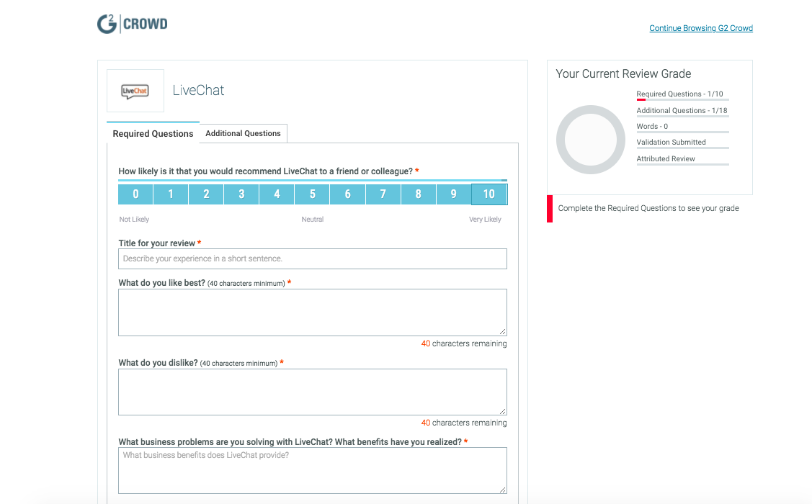The height and width of the screenshot is (504, 812).
Task: Select rating 4 on recommendation scale
Action: 277,194
